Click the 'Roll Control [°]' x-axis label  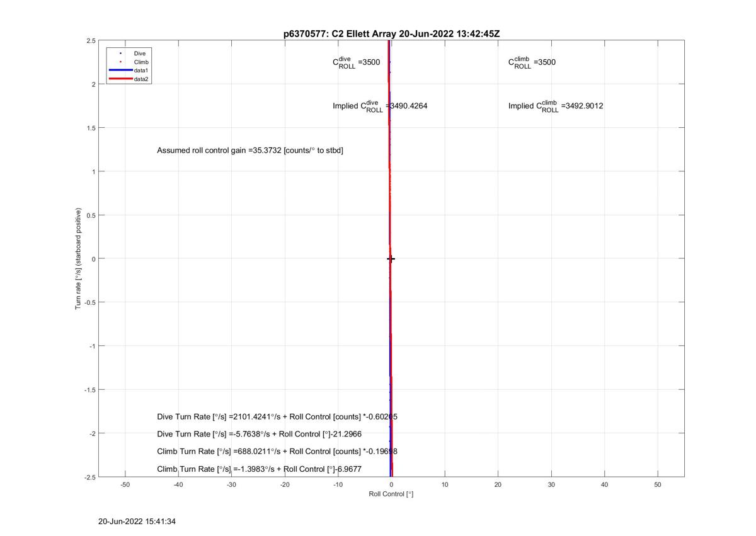click(x=391, y=494)
